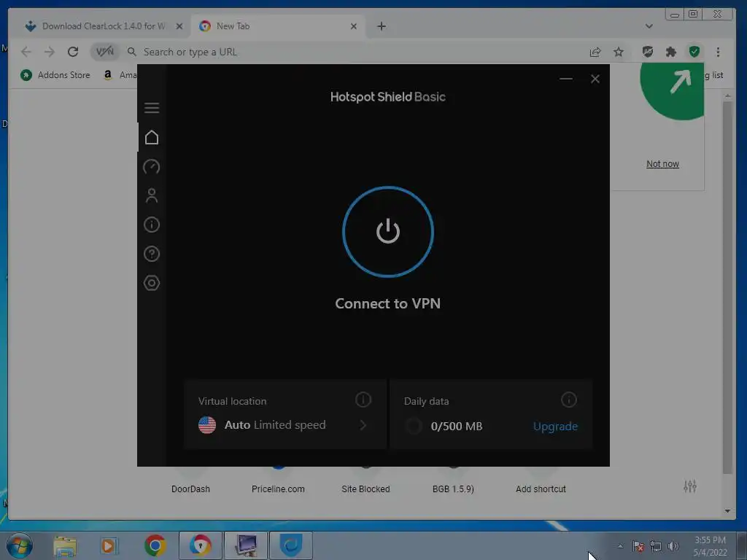Open Google Chrome from the taskbar
Screen dimensions: 747x560
(x=155, y=545)
